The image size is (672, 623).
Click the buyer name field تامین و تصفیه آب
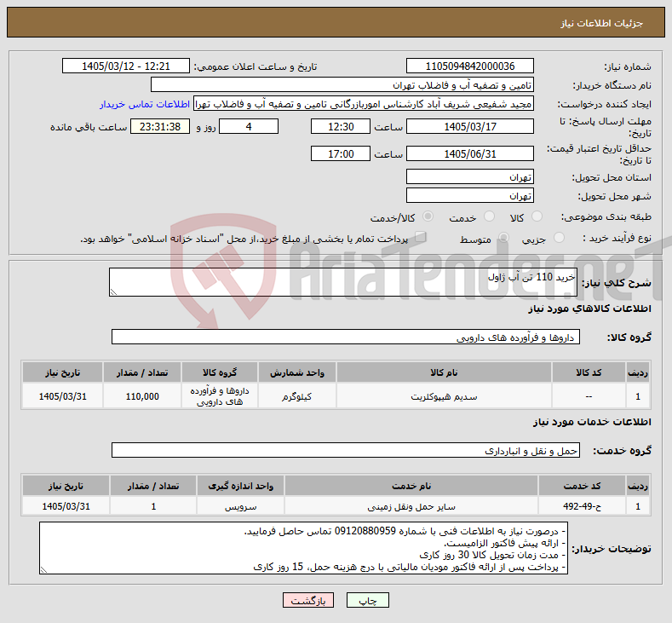point(342,85)
